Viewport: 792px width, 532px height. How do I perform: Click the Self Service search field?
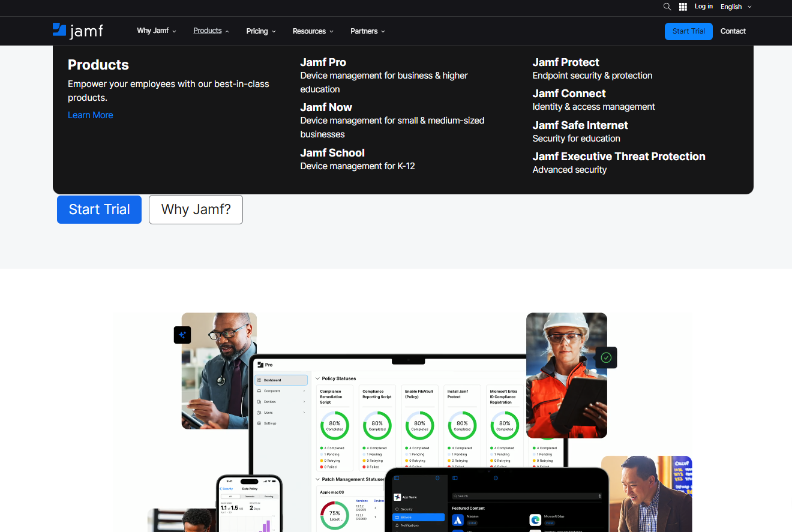(x=526, y=496)
